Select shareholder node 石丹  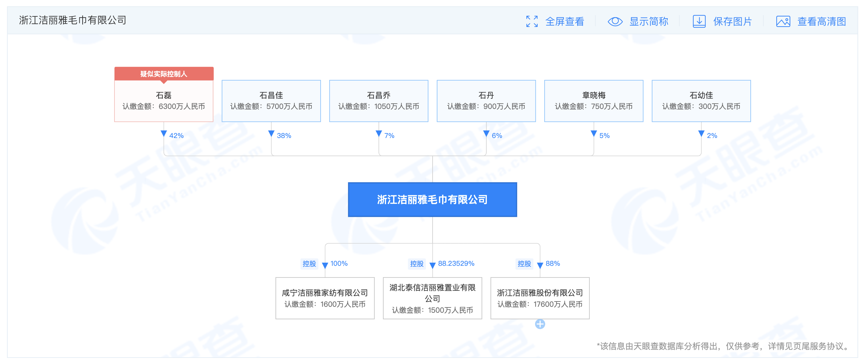coord(486,101)
